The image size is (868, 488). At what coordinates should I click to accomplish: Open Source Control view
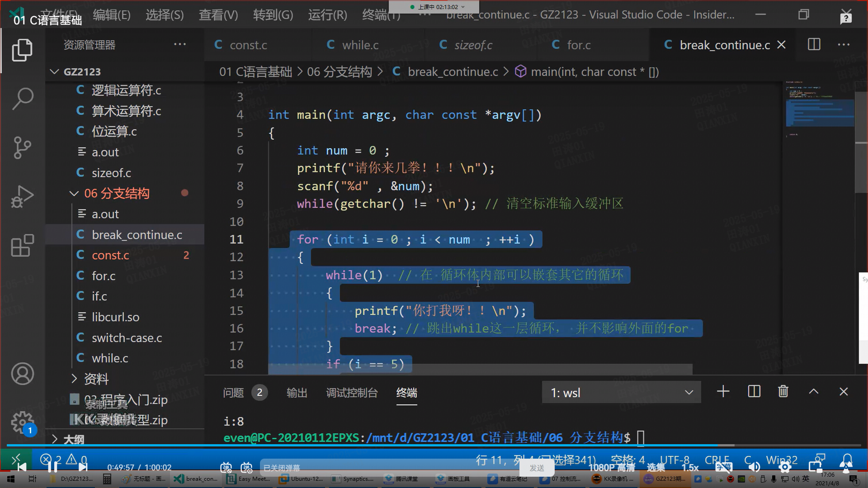[22, 147]
